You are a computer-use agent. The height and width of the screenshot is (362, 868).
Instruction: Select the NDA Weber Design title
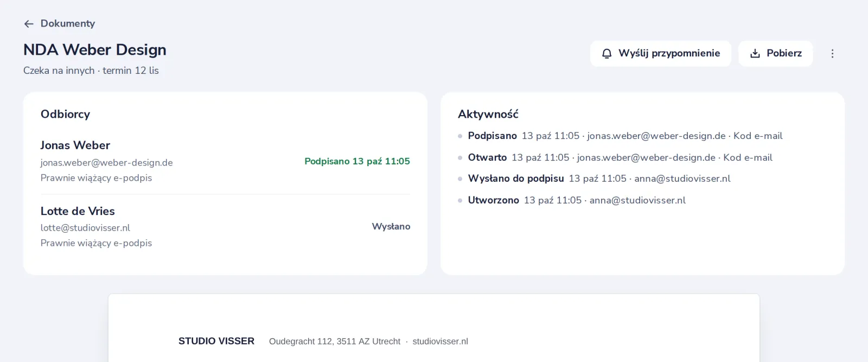tap(94, 49)
